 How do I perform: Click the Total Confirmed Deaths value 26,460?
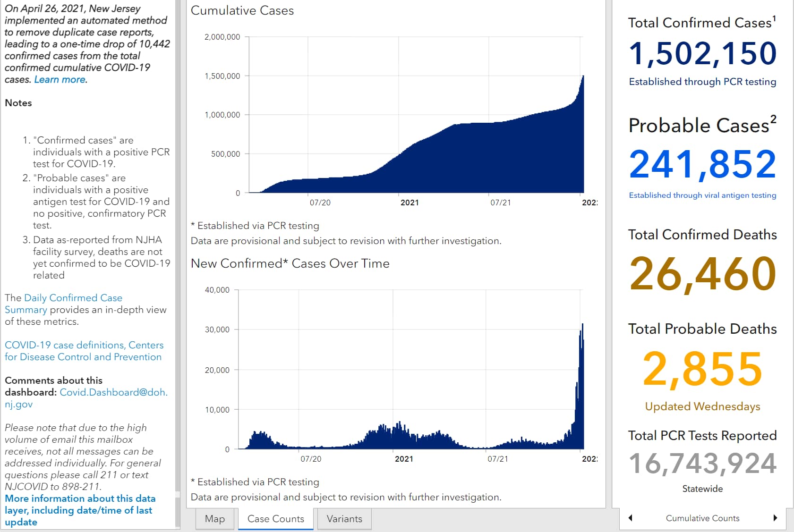702,274
